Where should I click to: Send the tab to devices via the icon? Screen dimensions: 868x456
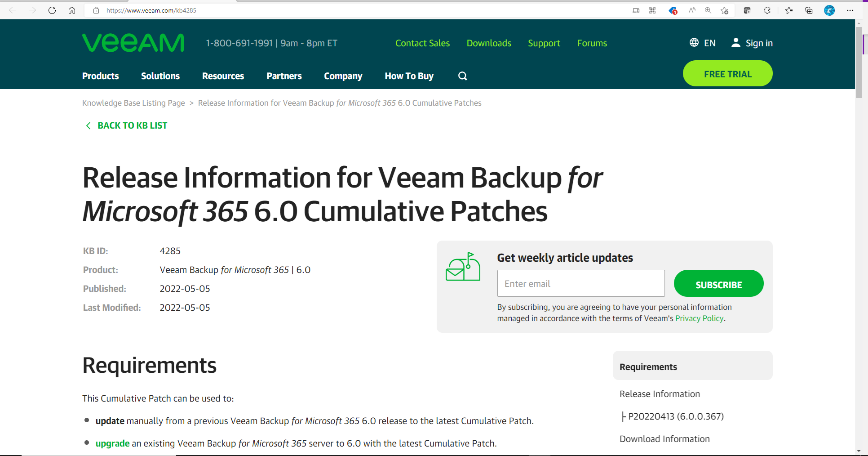[636, 10]
